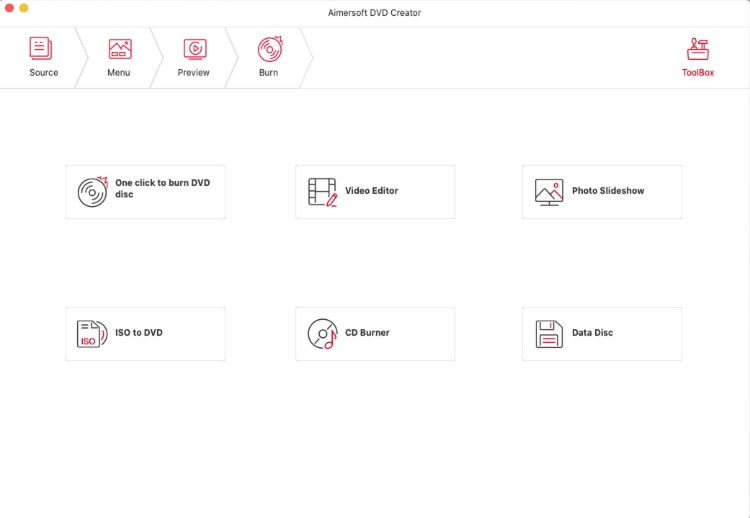Go to the Menu step icon
This screenshot has height=518, width=750.
(120, 49)
